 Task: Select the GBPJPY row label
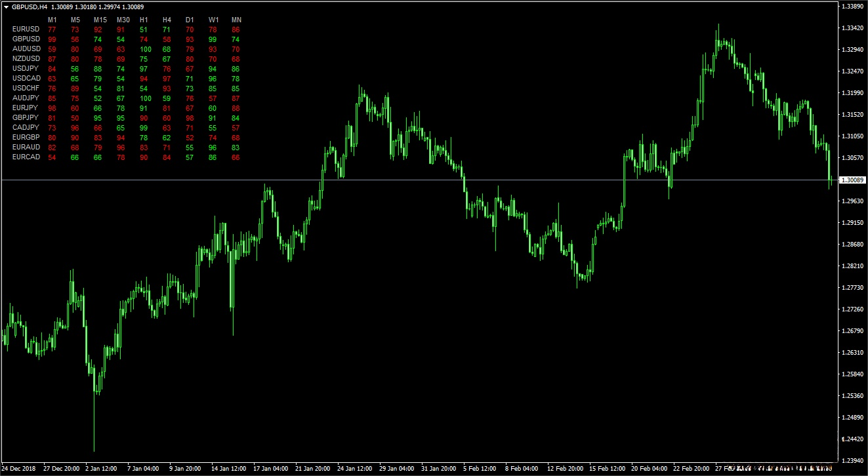coord(26,117)
